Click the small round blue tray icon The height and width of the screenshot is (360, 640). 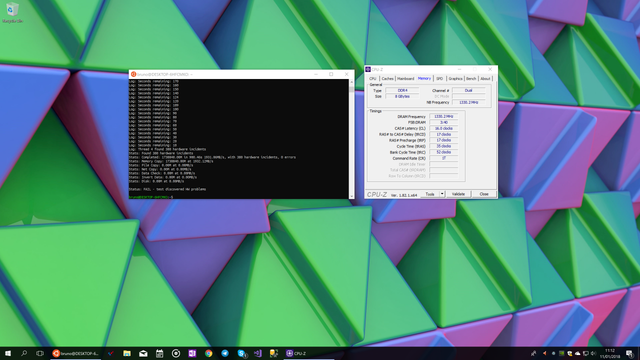553,353
